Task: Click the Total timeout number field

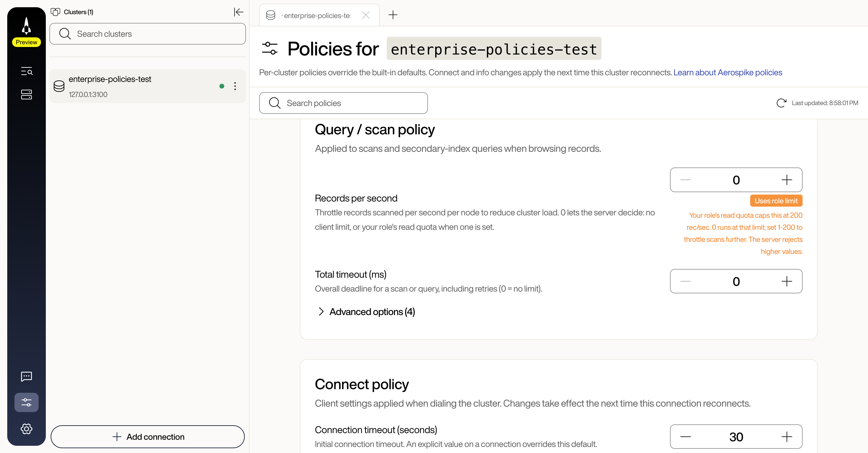Action: (736, 281)
